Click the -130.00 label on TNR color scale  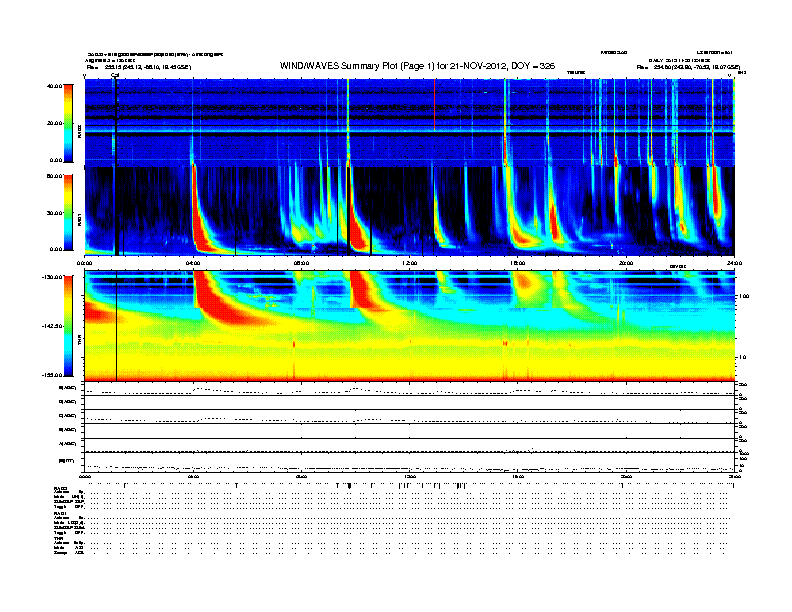click(53, 277)
